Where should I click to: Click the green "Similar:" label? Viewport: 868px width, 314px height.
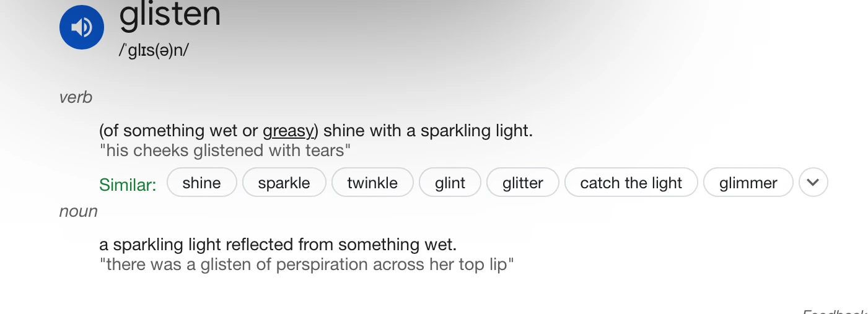[128, 184]
